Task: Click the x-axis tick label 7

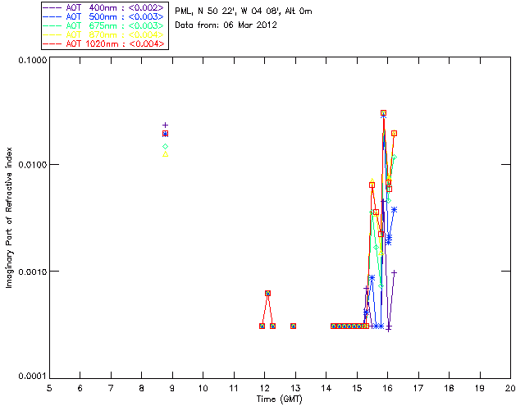Action: pyautogui.click(x=111, y=388)
